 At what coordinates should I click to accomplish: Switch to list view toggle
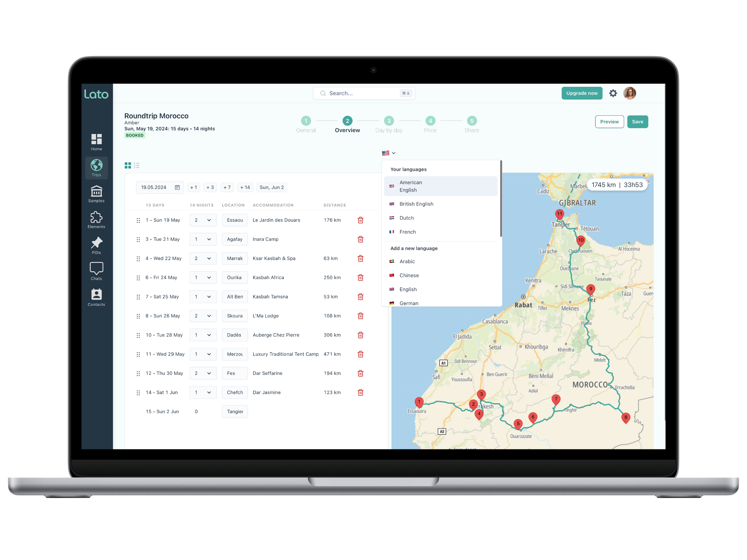tap(136, 166)
